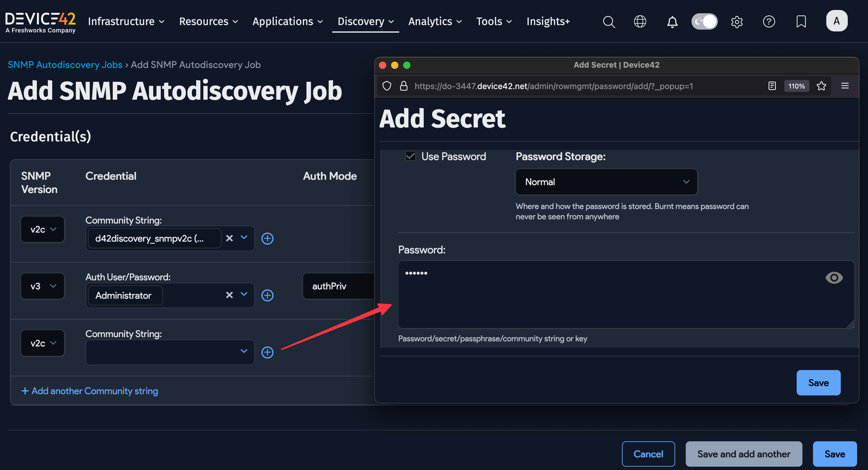Clear the d42discovery_snmpv2c credential with the X icon
Image resolution: width=868 pixels, height=470 pixels.
pyautogui.click(x=229, y=238)
